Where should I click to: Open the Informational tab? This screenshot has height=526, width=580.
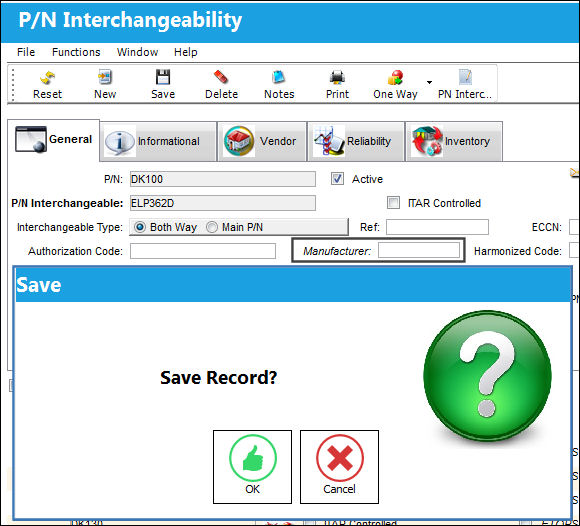[x=158, y=141]
